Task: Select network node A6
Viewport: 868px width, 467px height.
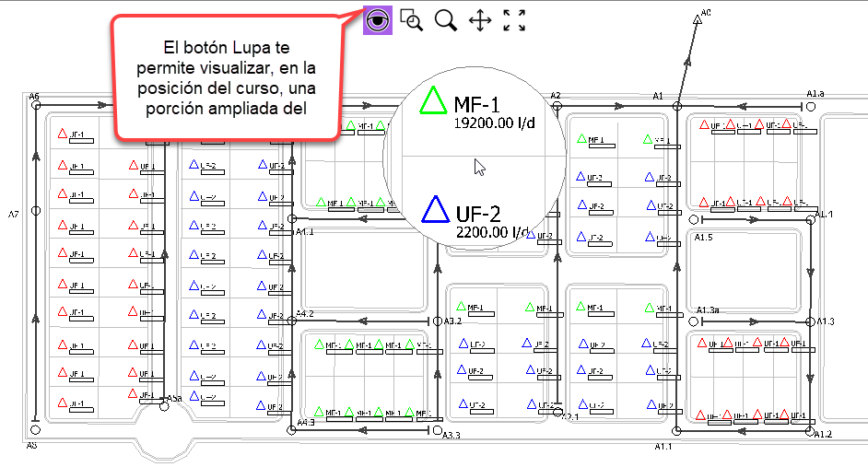Action: pyautogui.click(x=37, y=106)
